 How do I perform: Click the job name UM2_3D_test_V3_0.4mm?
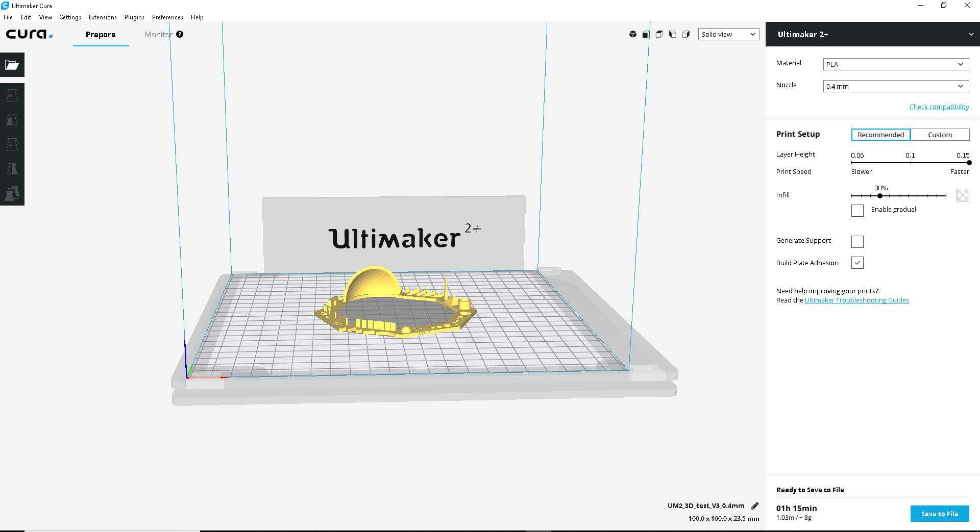706,506
